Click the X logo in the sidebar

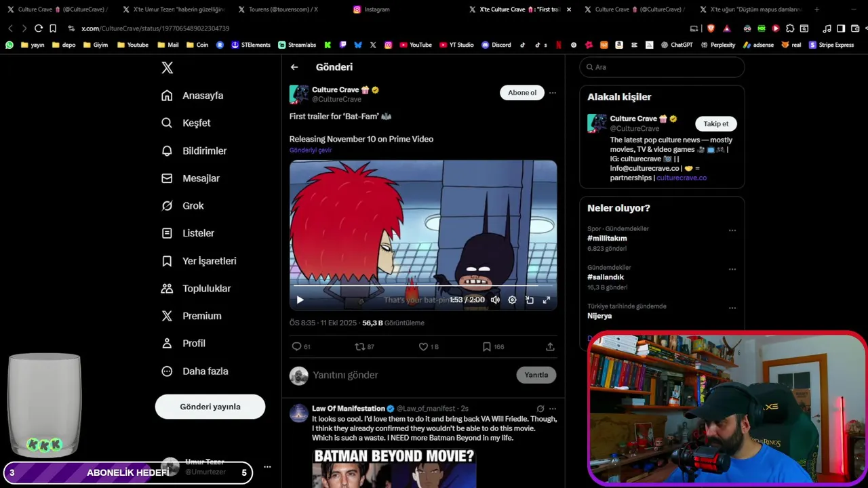click(167, 68)
